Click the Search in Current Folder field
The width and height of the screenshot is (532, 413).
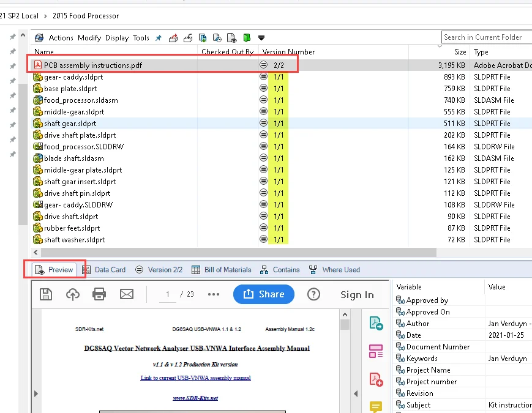click(485, 37)
